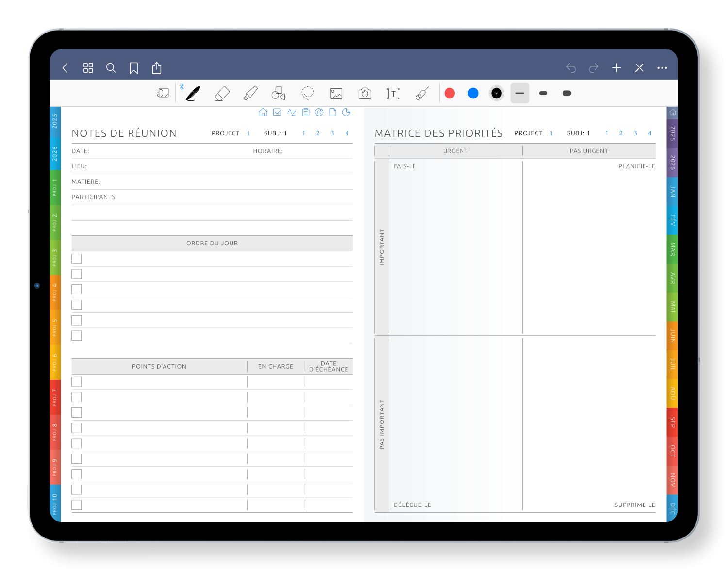The width and height of the screenshot is (728, 570).
Task: Check the first Ordre du Jour checkbox
Action: click(x=77, y=259)
